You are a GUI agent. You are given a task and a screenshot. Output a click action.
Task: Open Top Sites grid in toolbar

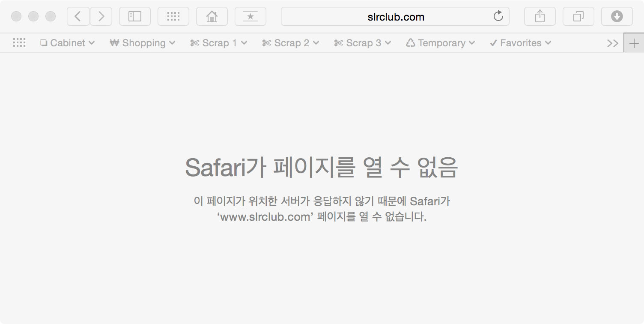tap(173, 17)
